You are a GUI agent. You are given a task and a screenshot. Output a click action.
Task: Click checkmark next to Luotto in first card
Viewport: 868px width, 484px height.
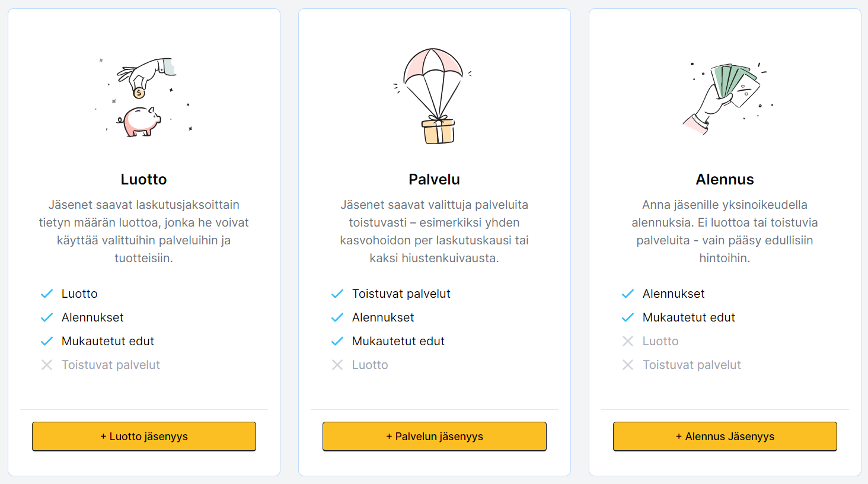click(x=47, y=294)
